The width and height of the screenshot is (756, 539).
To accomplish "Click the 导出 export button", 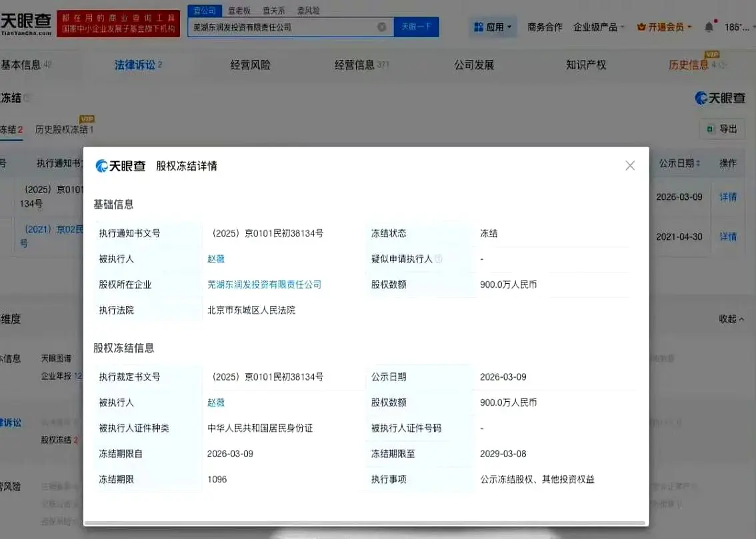I will [x=722, y=129].
